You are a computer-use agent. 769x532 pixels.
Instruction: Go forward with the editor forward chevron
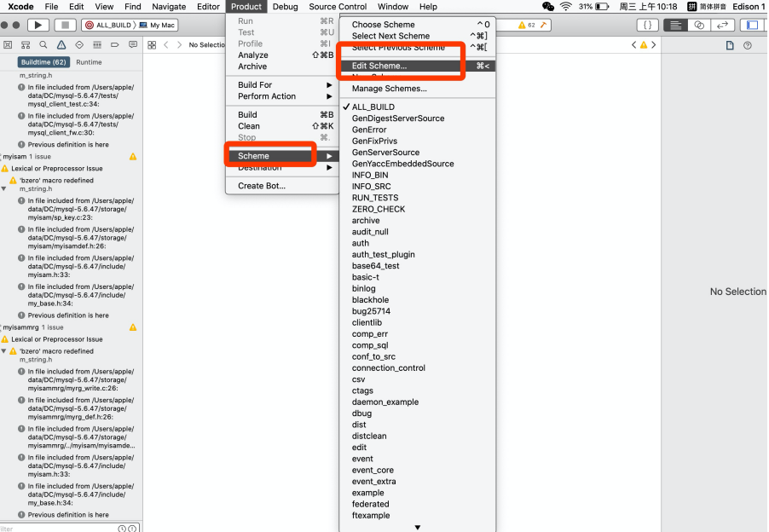pyautogui.click(x=179, y=44)
